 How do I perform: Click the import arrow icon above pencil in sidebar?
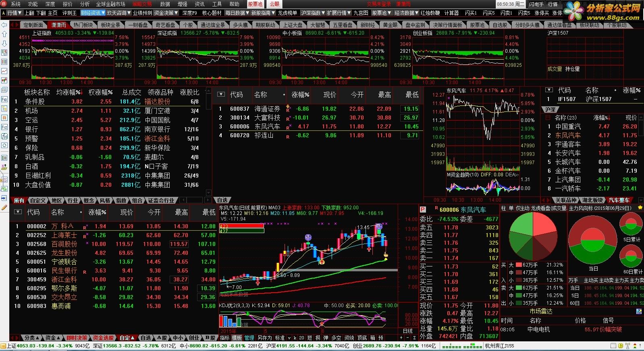pyautogui.click(x=4, y=198)
